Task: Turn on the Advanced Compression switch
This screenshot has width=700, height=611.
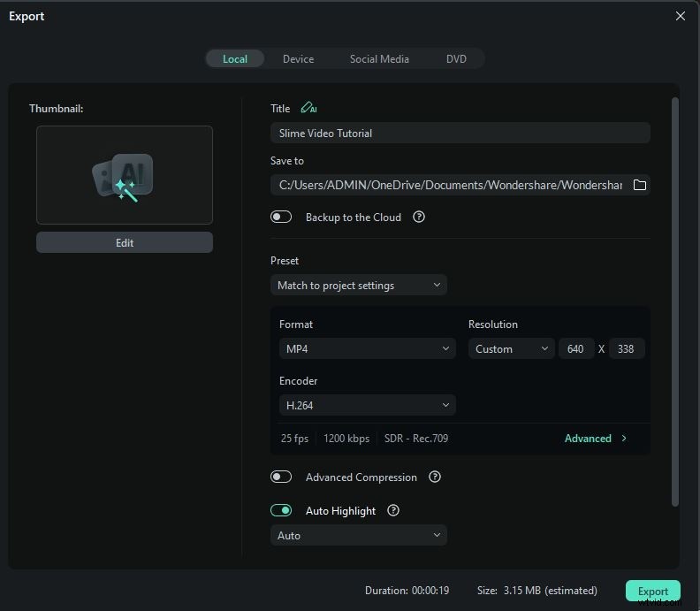Action: coord(281,477)
